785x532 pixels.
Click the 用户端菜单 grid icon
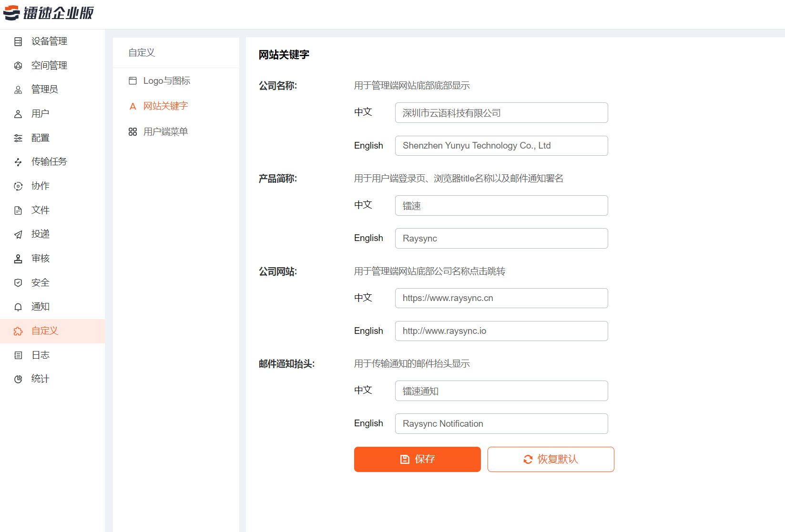(x=133, y=132)
